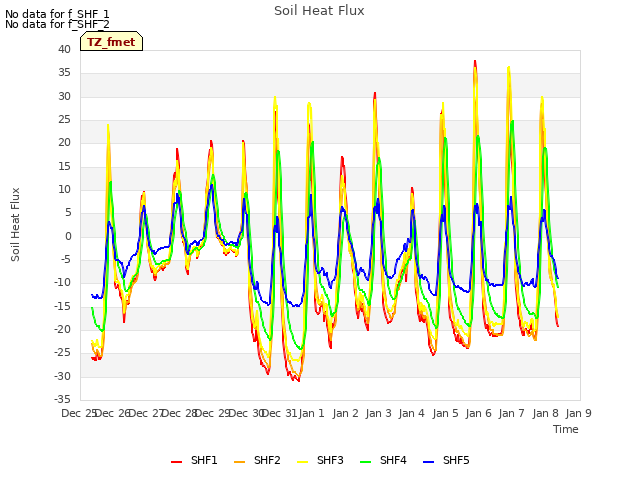Click the '0' y-axis tick label
The height and width of the screenshot is (480, 640).
pyautogui.click(x=68, y=236)
